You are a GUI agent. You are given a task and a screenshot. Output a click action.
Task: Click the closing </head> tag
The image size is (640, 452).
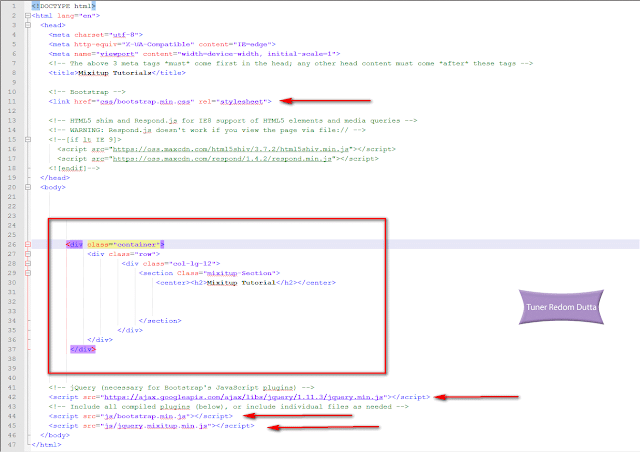coord(55,178)
